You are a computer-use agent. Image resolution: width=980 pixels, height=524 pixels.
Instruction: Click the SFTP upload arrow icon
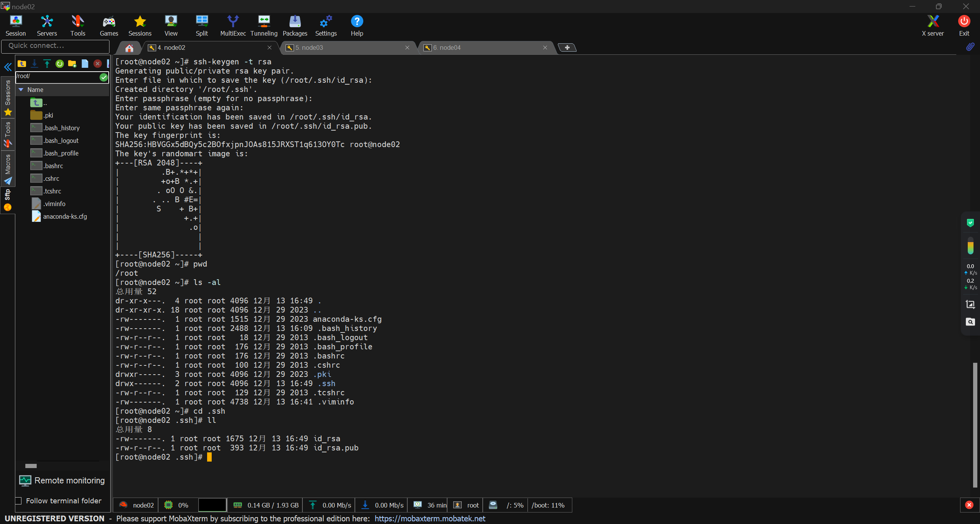coord(47,64)
